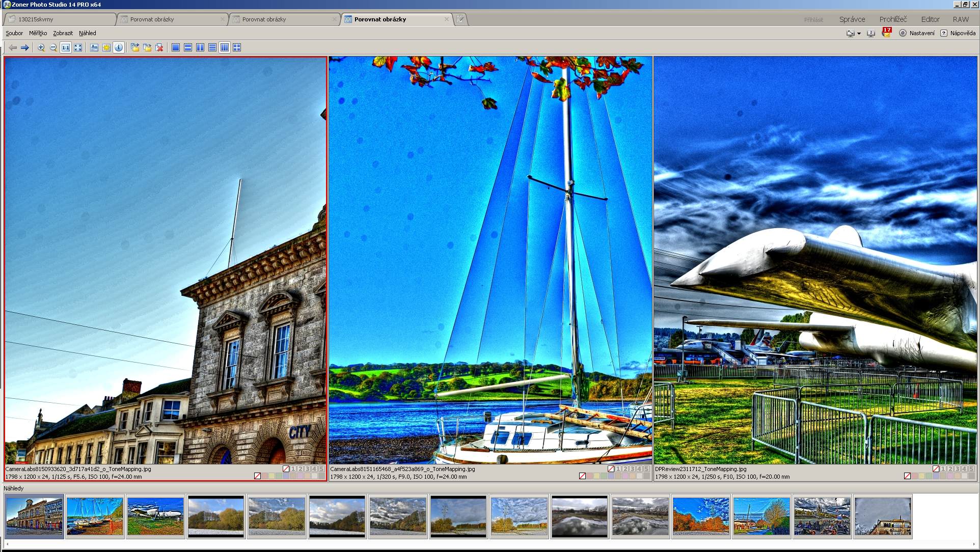Set zoom to 1:1 actual size
Screen dimensions: 980x552
(x=66, y=47)
